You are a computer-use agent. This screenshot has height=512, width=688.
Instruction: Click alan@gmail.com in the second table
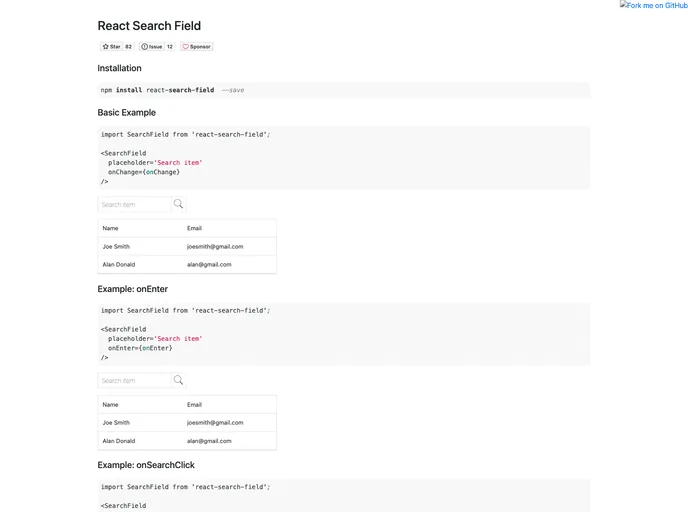click(209, 441)
